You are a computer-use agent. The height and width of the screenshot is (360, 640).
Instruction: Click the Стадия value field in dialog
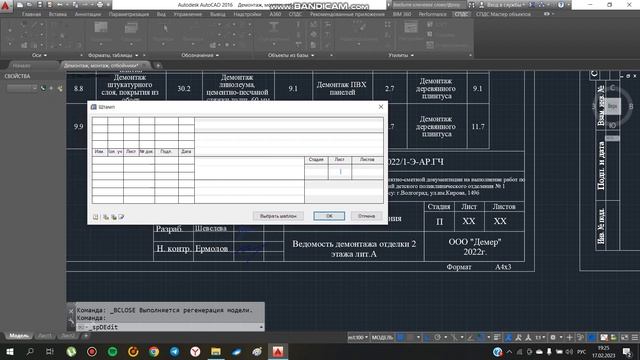point(316,171)
